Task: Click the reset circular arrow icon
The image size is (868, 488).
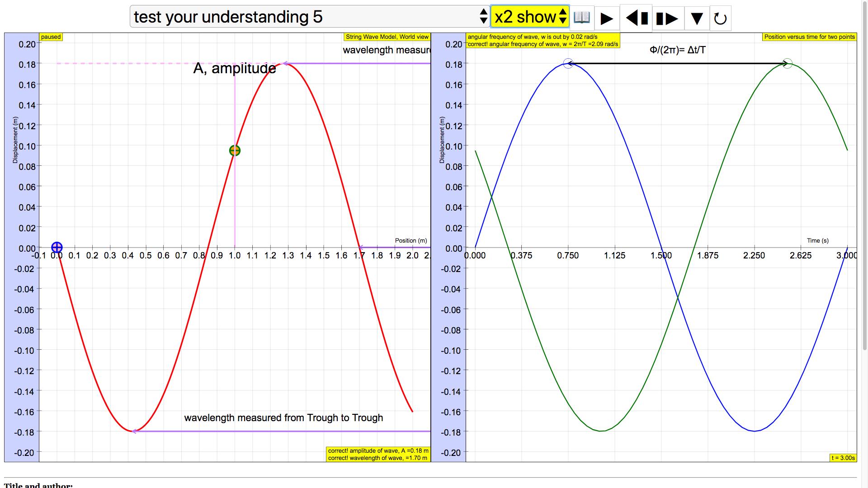Action: point(720,19)
